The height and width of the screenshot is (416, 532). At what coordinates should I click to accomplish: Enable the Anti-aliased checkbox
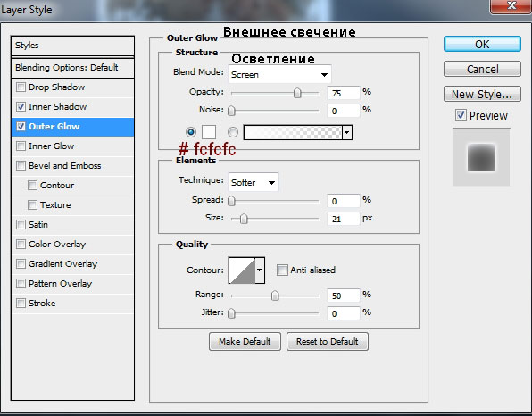coord(281,270)
